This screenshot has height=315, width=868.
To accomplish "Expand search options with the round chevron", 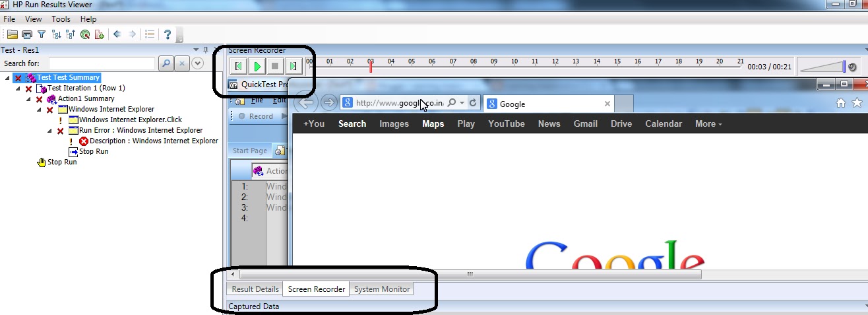I will coord(197,63).
